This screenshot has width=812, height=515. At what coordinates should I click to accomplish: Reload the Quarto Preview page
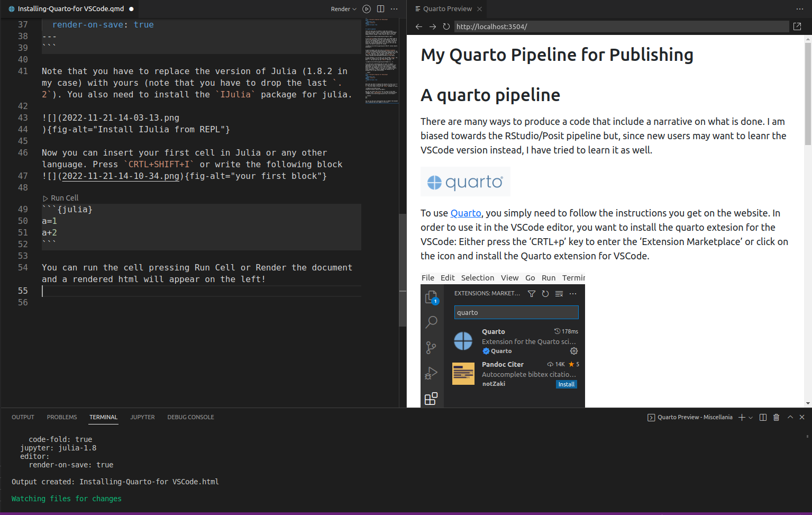tap(446, 26)
